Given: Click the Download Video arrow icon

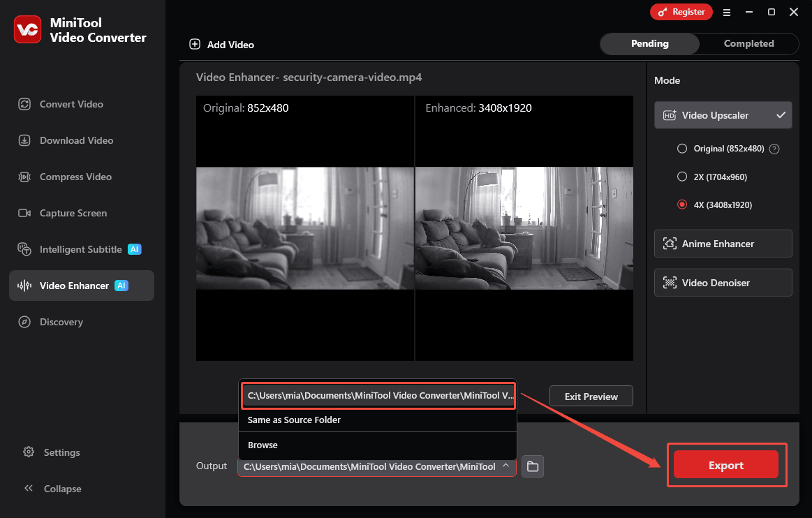Looking at the screenshot, I should click(x=24, y=140).
